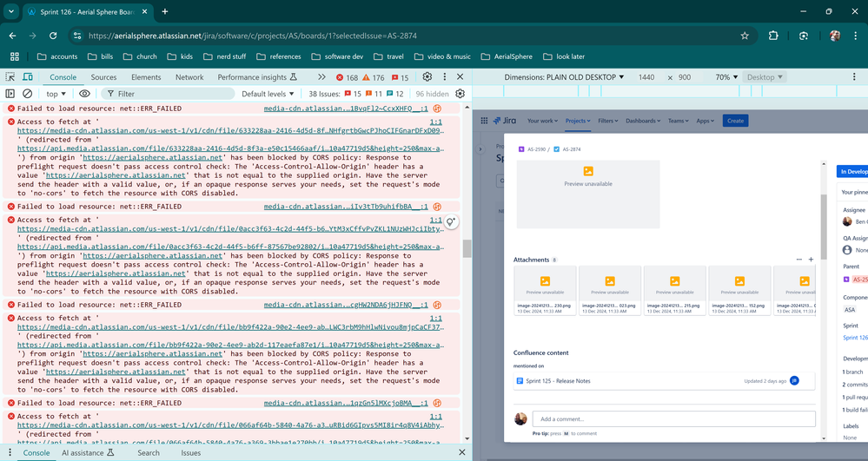The image size is (868, 461).
Task: Open the Network panel tab
Action: [189, 77]
